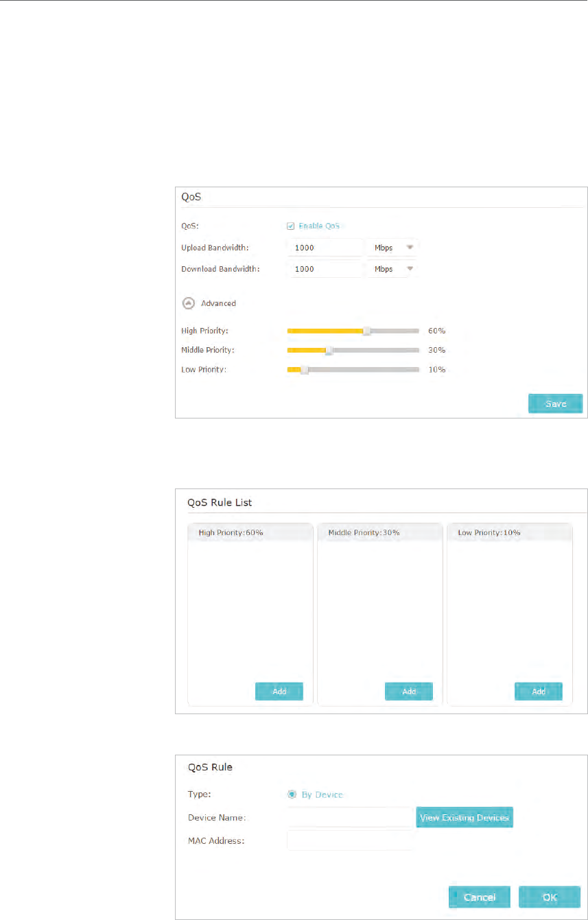Add a rule to Low Priority list
Viewport: 588px width, 920px height.
click(x=539, y=692)
